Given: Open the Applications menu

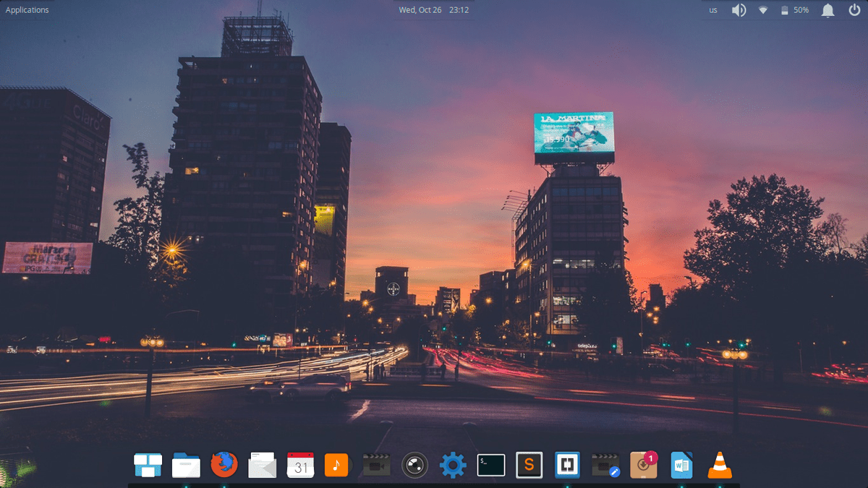Looking at the screenshot, I should point(27,10).
